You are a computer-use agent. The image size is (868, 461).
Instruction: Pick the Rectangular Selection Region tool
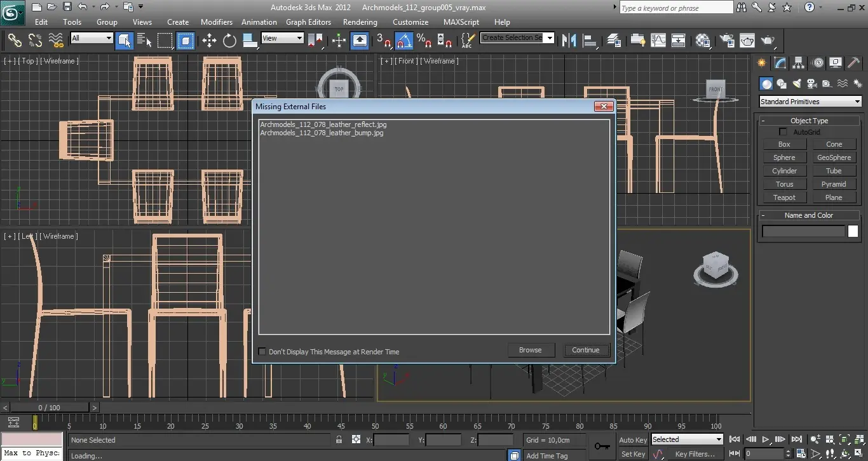pyautogui.click(x=165, y=40)
